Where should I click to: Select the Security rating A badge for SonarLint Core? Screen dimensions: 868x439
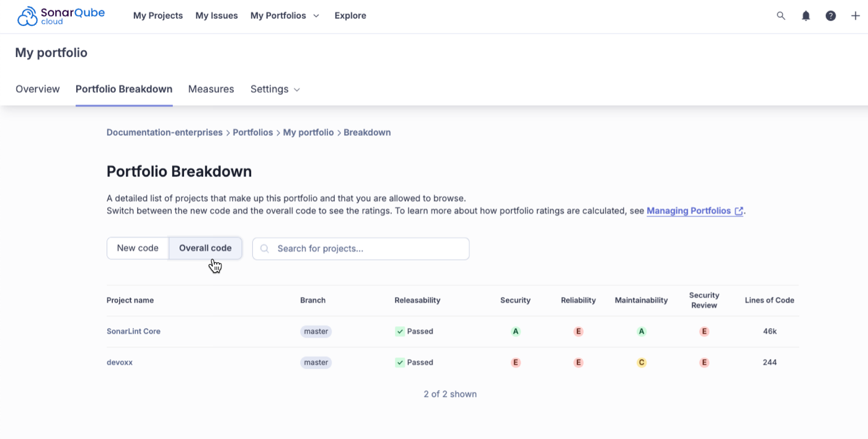pos(515,331)
